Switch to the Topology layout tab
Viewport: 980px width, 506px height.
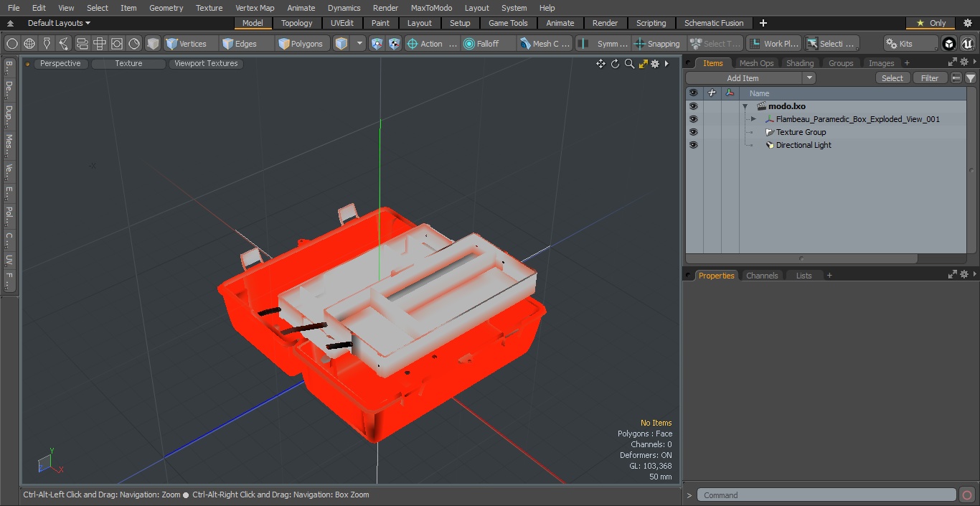[297, 23]
